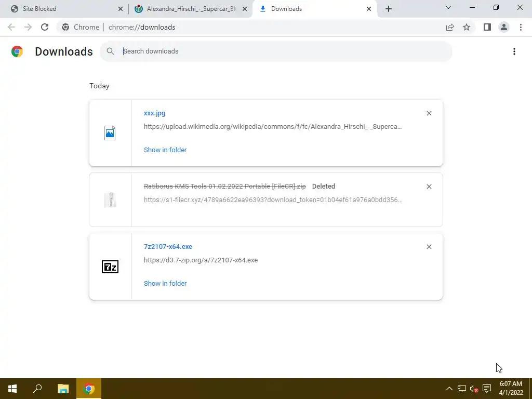The height and width of the screenshot is (399, 532).
Task: Click the muted volume tray icon
Action: coord(474,389)
